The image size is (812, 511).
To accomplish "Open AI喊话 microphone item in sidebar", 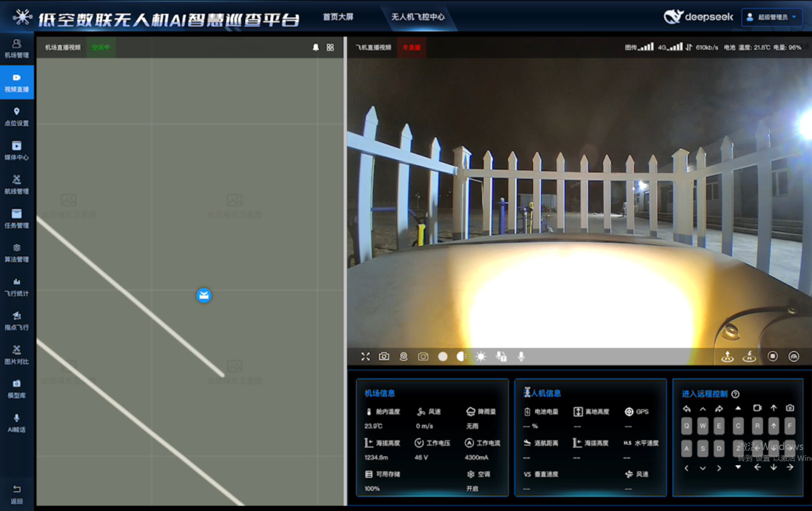I will pyautogui.click(x=17, y=422).
